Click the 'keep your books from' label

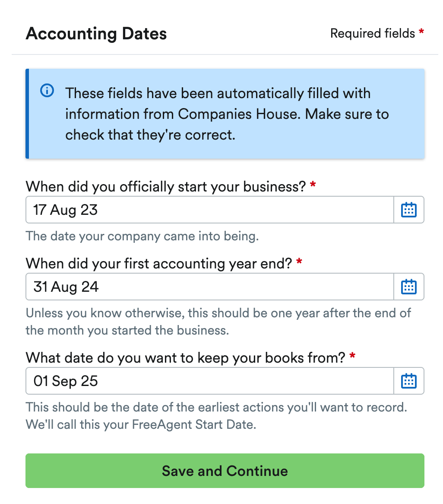pyautogui.click(x=186, y=357)
